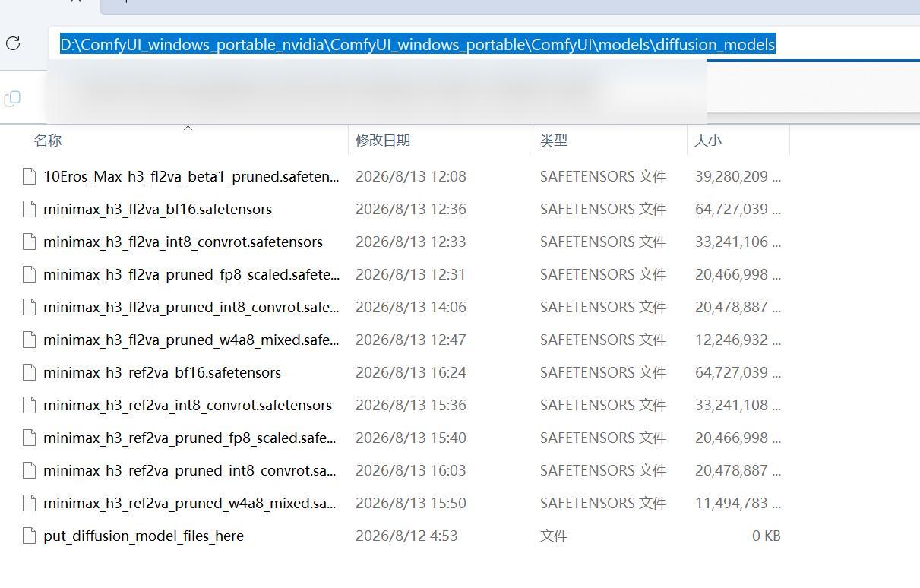Screen dimensions: 920x588
Task: Click the date 2026/8/13 12:31
Action: point(411,274)
